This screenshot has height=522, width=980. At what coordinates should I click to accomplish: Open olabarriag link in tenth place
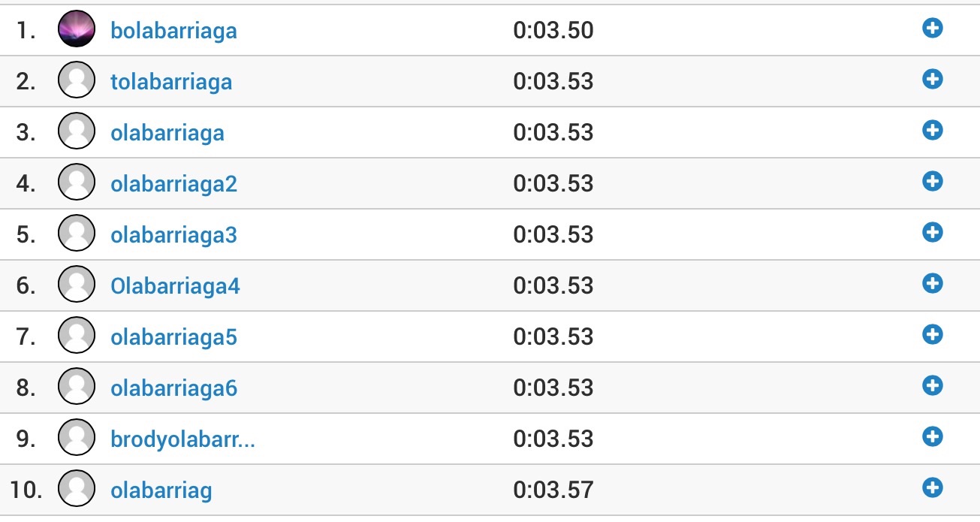pos(161,491)
